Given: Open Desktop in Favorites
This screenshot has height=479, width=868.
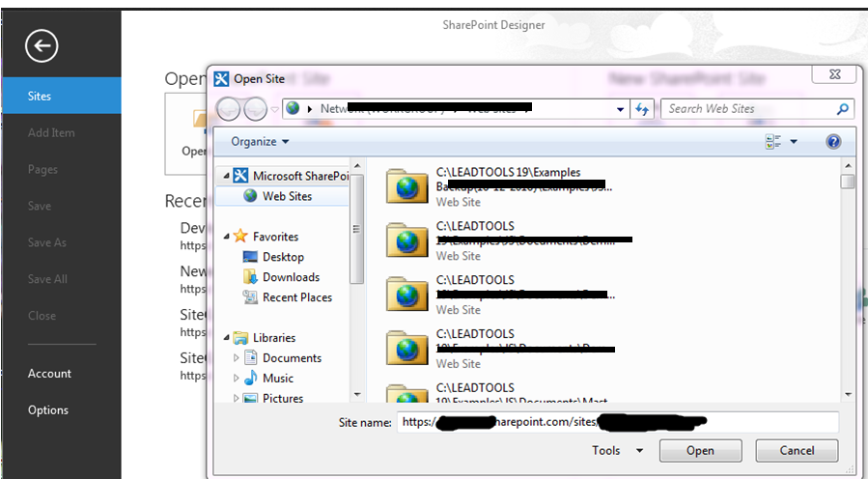Looking at the screenshot, I should coord(273,257).
